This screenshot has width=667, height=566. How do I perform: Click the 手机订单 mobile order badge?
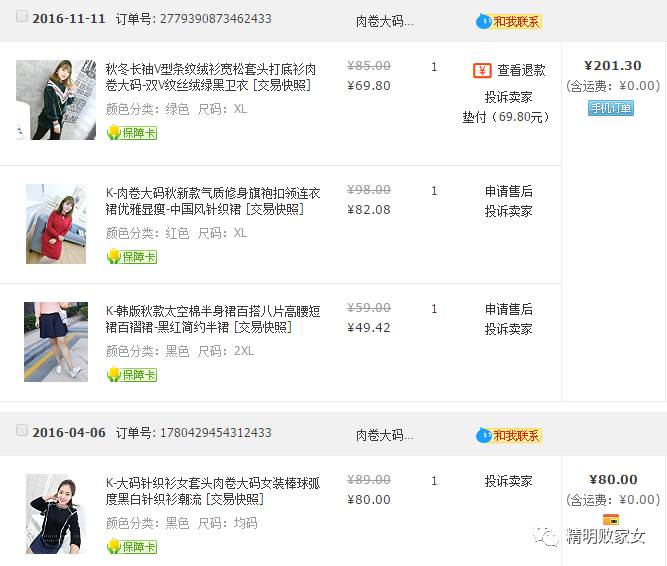pyautogui.click(x=611, y=108)
